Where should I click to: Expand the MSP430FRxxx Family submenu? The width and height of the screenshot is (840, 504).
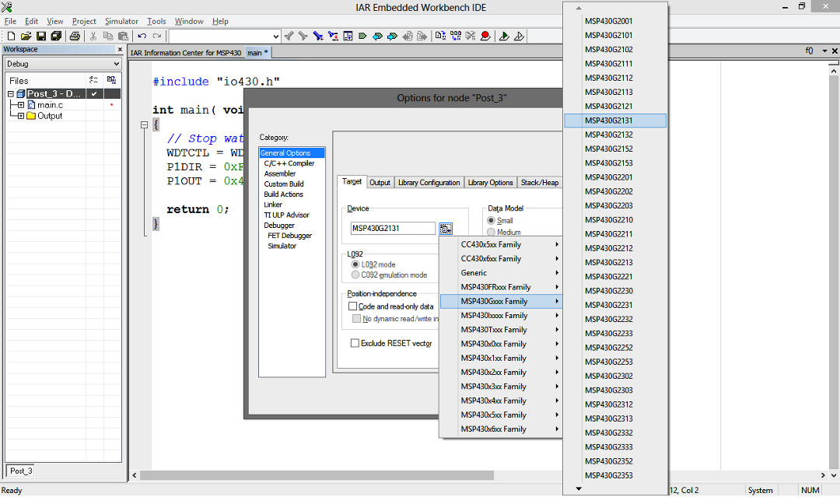coord(500,288)
